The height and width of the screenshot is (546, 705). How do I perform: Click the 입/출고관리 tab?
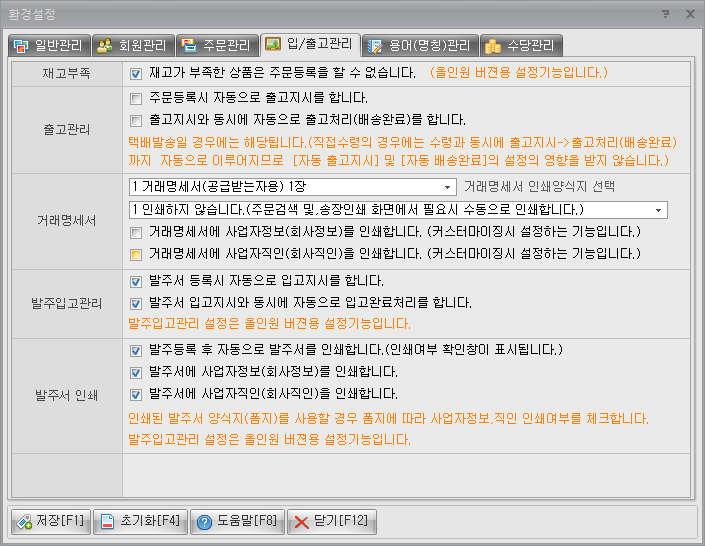coord(310,44)
